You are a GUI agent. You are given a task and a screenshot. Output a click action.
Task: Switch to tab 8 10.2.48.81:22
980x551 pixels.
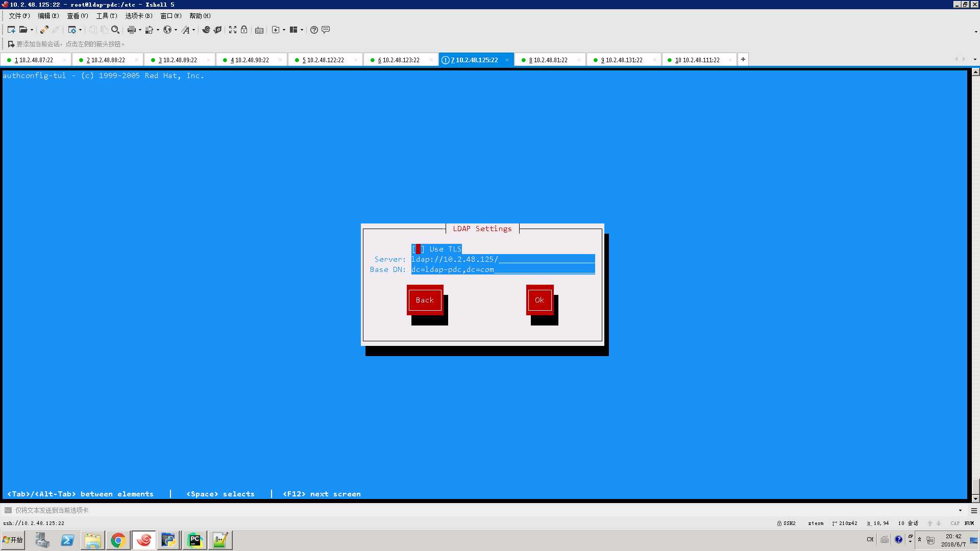(x=550, y=60)
